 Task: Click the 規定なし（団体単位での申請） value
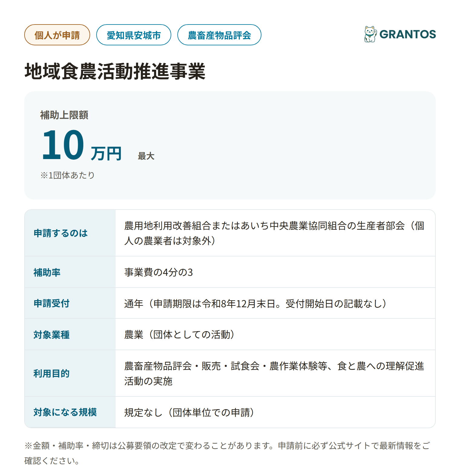189,412
